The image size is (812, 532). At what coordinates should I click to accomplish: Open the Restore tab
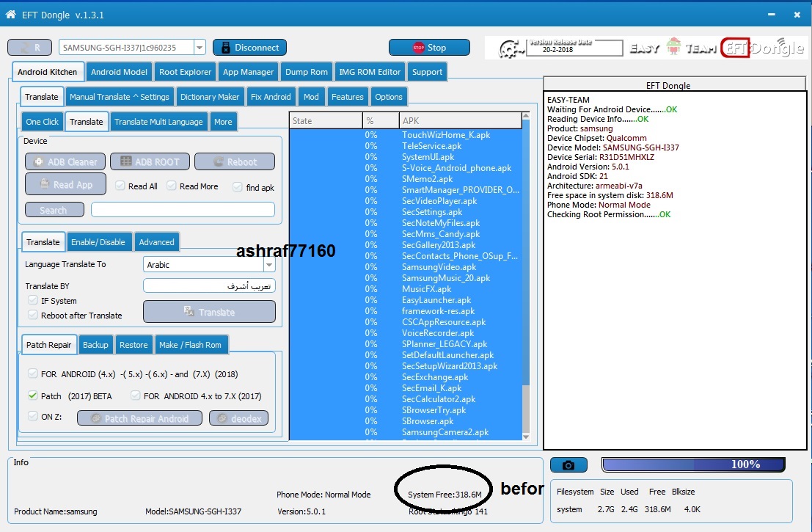(133, 344)
